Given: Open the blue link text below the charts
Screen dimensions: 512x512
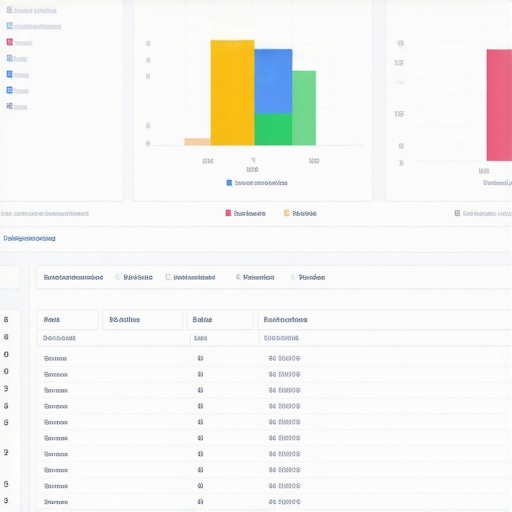Looking at the screenshot, I should (x=29, y=238).
